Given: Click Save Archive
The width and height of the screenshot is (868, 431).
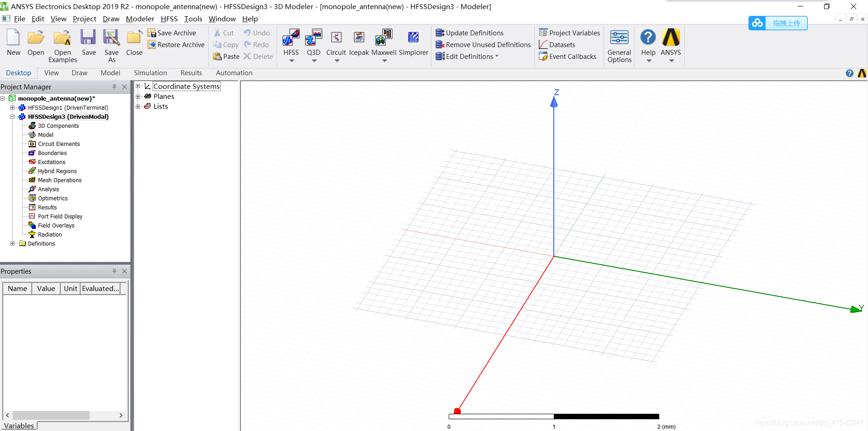Looking at the screenshot, I should [172, 33].
